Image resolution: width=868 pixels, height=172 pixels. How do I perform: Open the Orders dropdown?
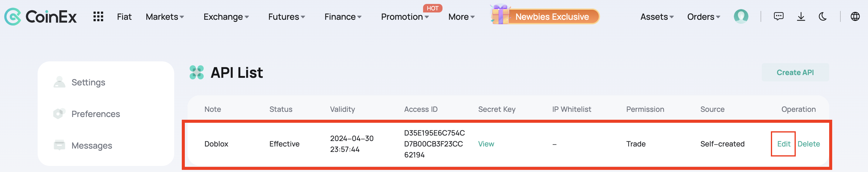(704, 17)
